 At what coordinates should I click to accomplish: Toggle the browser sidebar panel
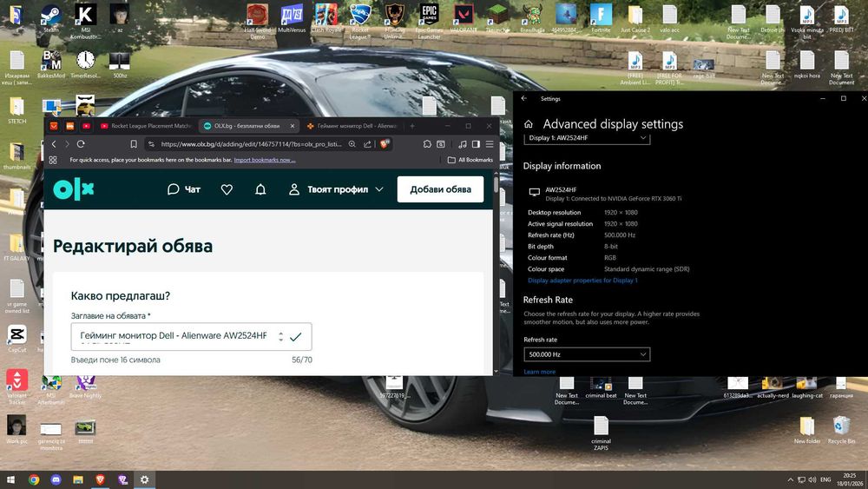click(x=476, y=144)
